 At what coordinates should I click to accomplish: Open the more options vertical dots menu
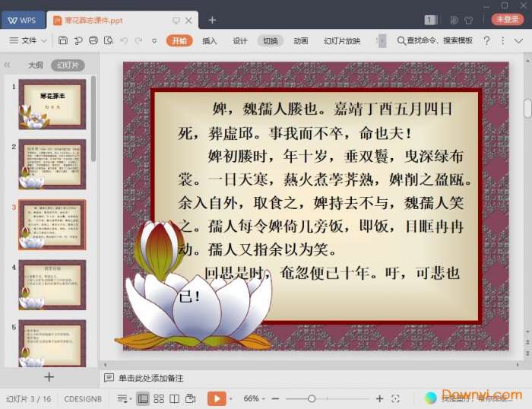coord(502,41)
